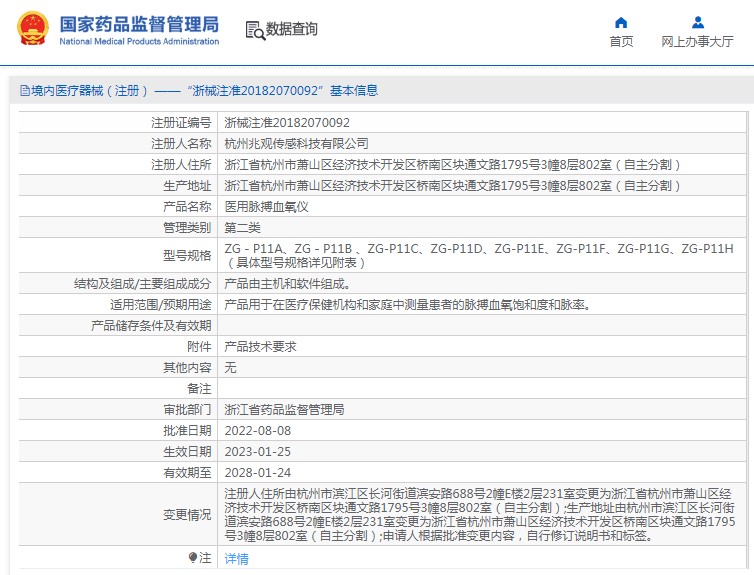Click the 注册证编号 row label
Image resolution: width=754 pixels, height=575 pixels.
click(181, 123)
